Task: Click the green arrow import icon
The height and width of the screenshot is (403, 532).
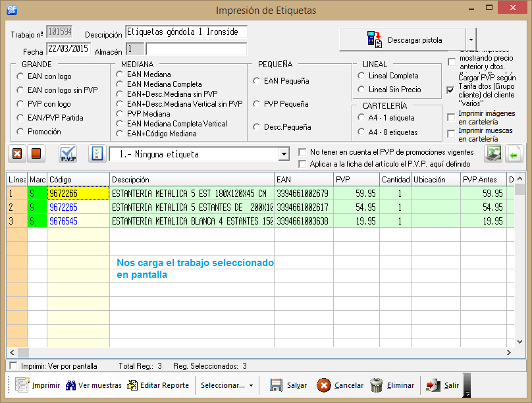Action: 514,153
